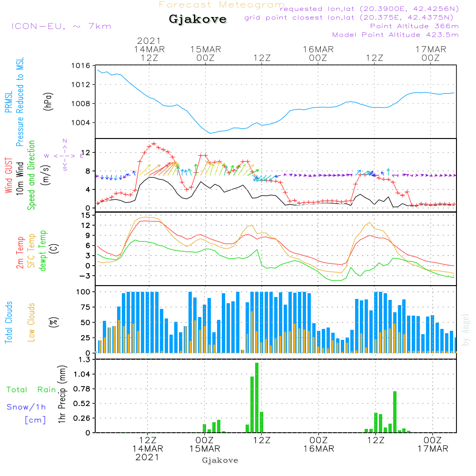Click the '1004' pressure axis tick
The image size is (476, 476).
coord(81,123)
